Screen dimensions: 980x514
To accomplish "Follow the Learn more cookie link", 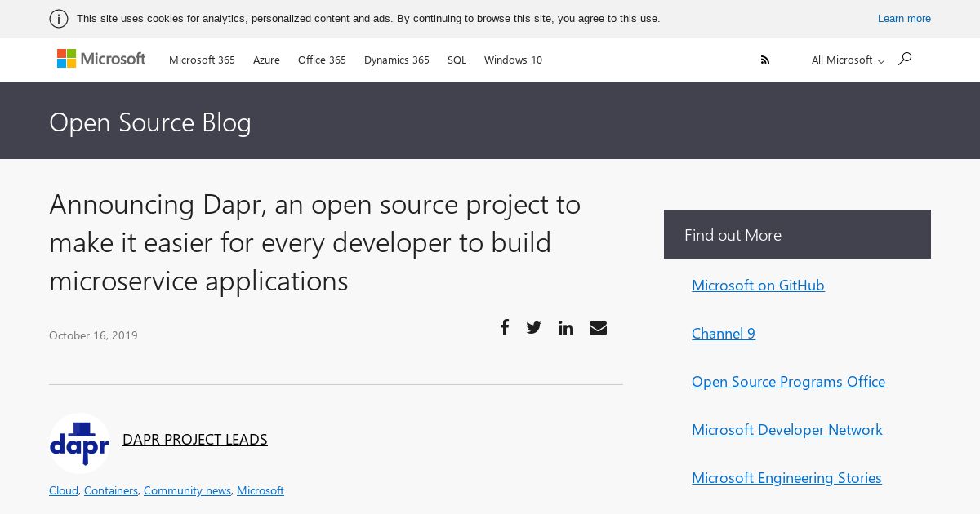I will (904, 19).
